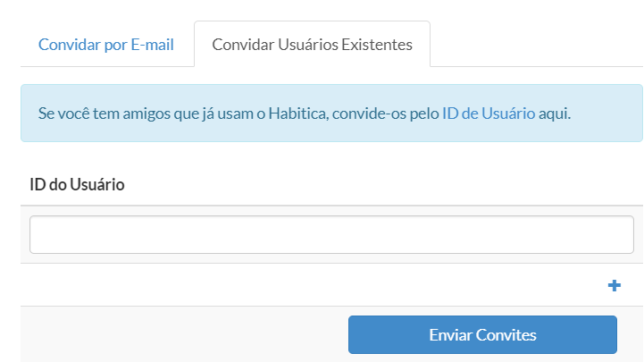Focus the ID do Usuário text field

[331, 234]
